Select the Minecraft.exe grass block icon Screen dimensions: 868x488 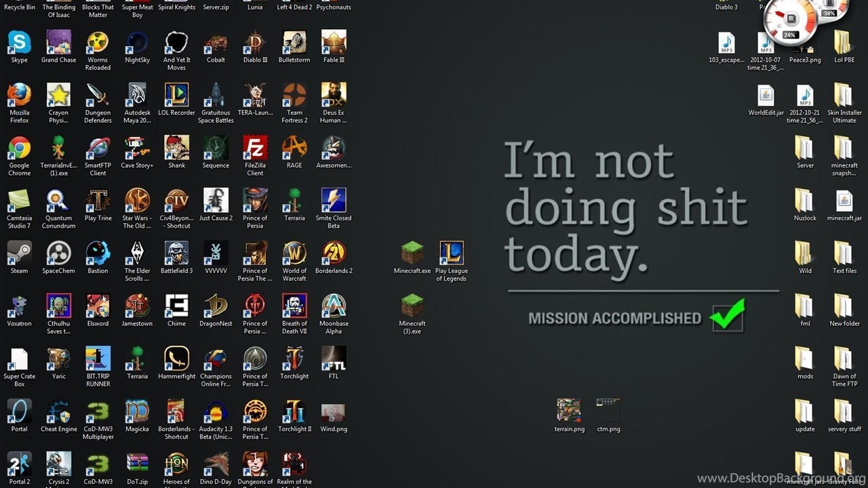pos(412,253)
